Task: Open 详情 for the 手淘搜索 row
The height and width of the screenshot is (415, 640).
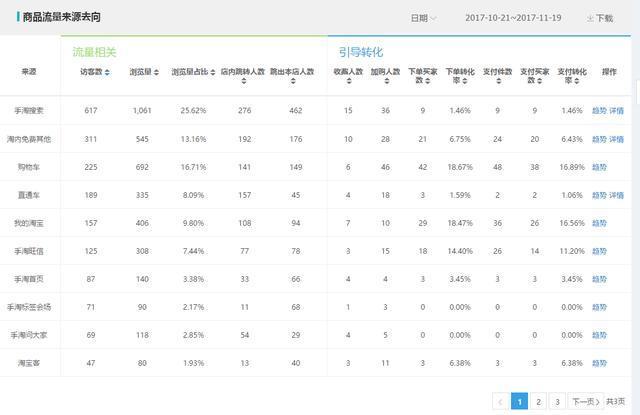Action: click(x=616, y=111)
